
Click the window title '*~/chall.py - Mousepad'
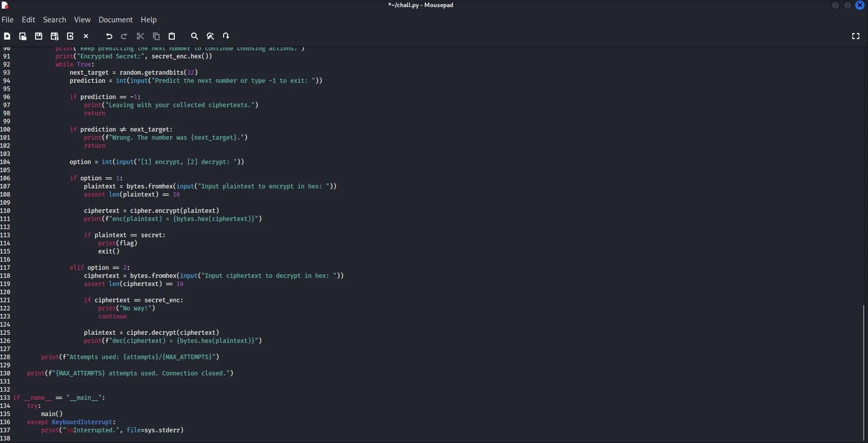421,5
